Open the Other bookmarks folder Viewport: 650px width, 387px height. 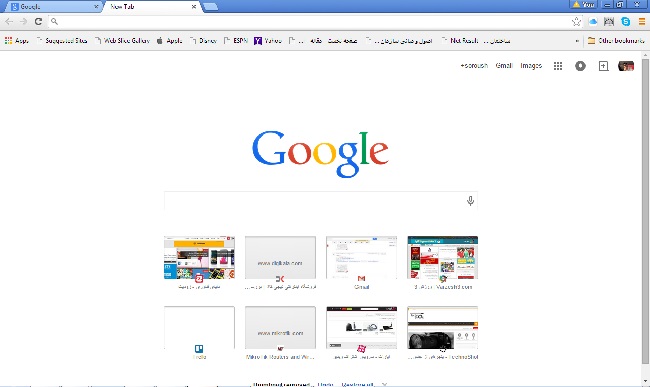(616, 41)
